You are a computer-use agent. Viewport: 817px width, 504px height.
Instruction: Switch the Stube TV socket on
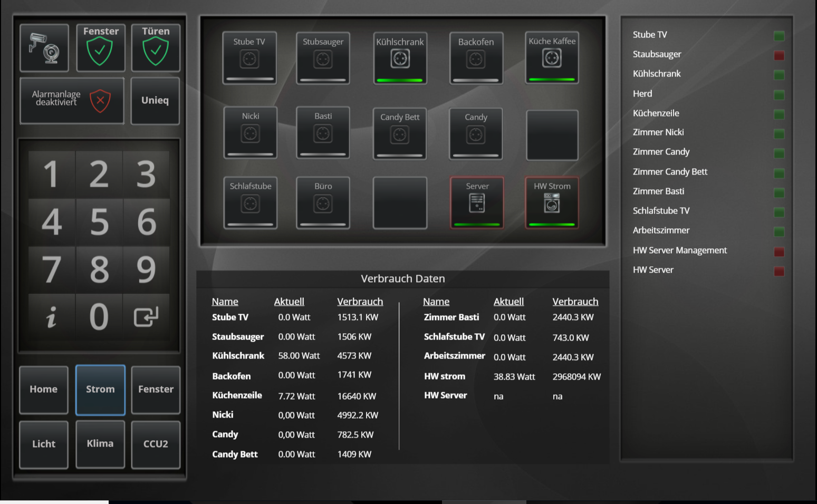click(x=249, y=59)
